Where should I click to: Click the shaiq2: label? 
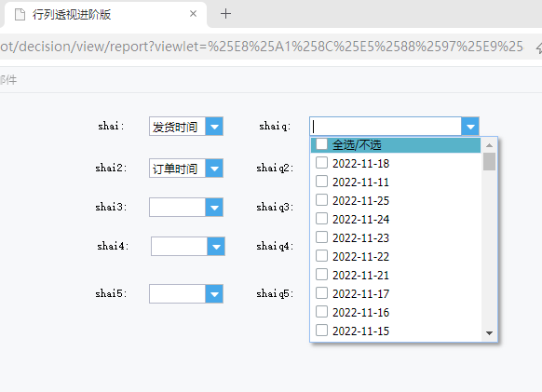click(275, 168)
